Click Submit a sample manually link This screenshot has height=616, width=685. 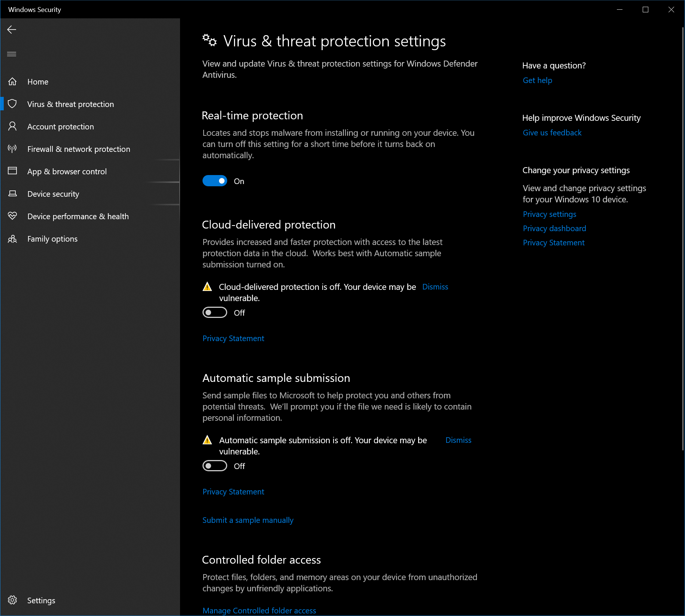coord(248,520)
